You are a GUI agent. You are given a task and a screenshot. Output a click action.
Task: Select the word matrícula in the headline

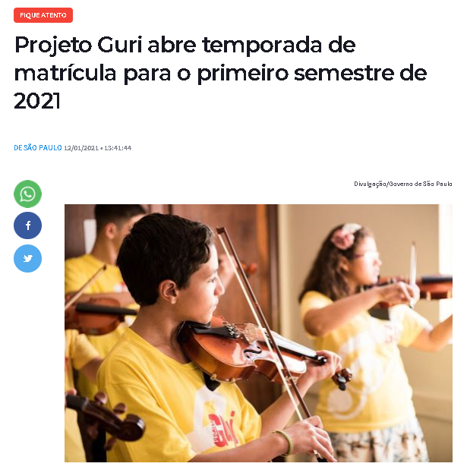[x=65, y=73]
